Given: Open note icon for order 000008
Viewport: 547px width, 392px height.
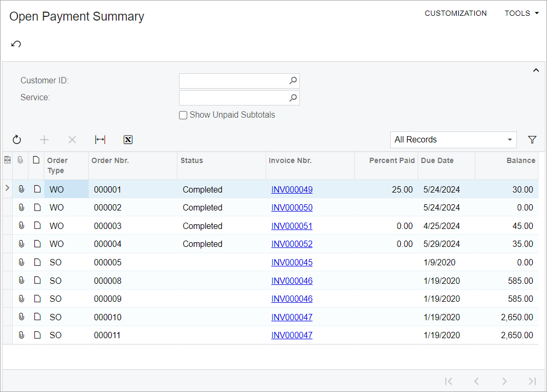Looking at the screenshot, I should (36, 281).
